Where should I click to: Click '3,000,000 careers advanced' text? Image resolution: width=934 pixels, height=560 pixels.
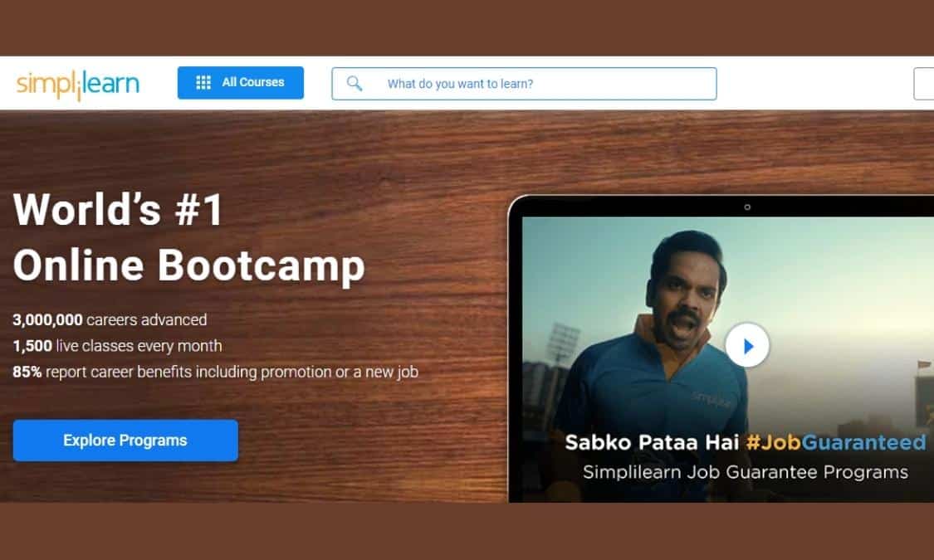[110, 320]
